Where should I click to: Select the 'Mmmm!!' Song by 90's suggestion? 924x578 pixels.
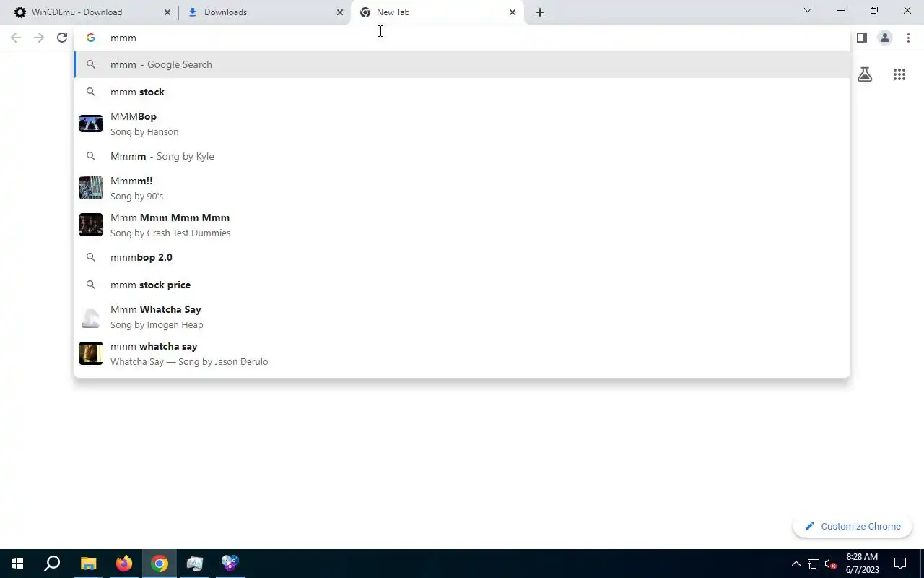462,188
